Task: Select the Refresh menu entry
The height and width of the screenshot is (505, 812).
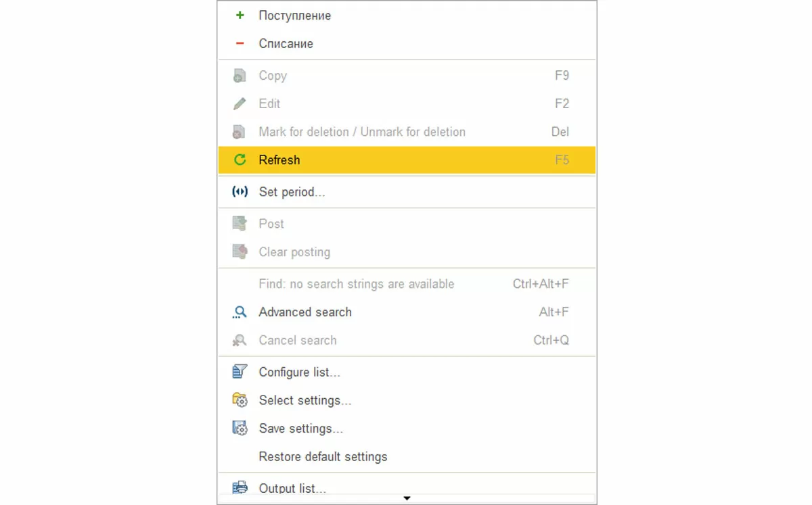Action: pos(279,160)
